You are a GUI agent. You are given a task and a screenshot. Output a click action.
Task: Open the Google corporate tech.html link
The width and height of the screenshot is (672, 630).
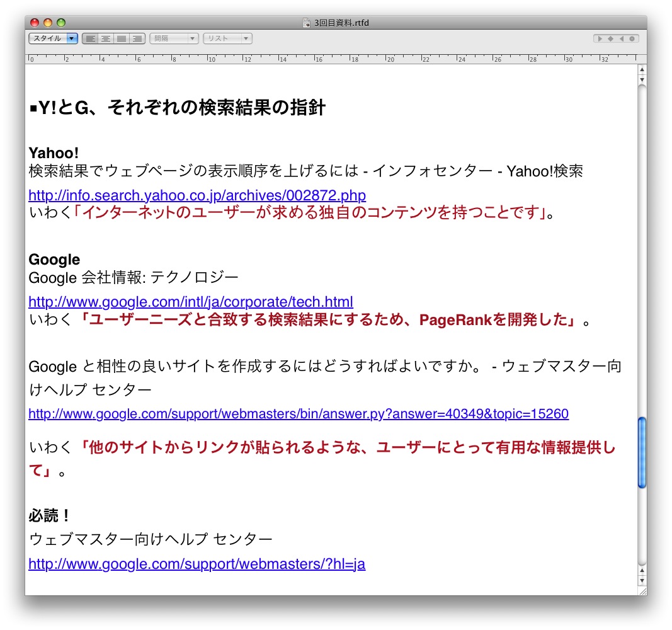(x=191, y=302)
